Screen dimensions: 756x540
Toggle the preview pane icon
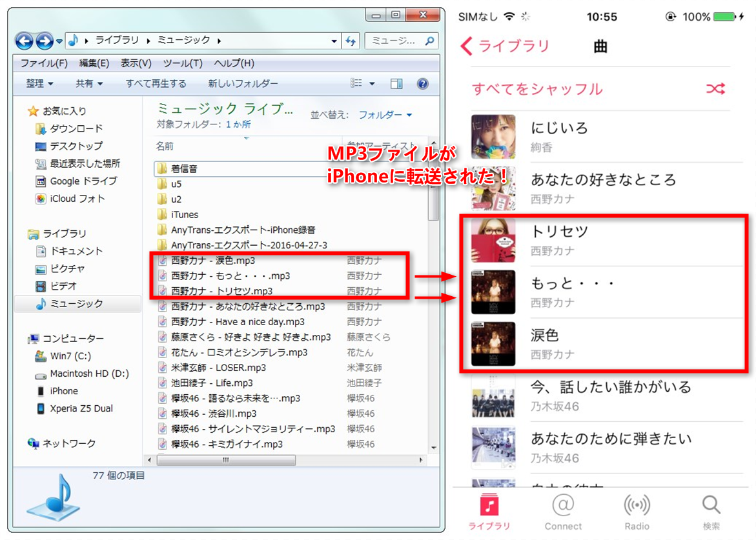[x=396, y=84]
